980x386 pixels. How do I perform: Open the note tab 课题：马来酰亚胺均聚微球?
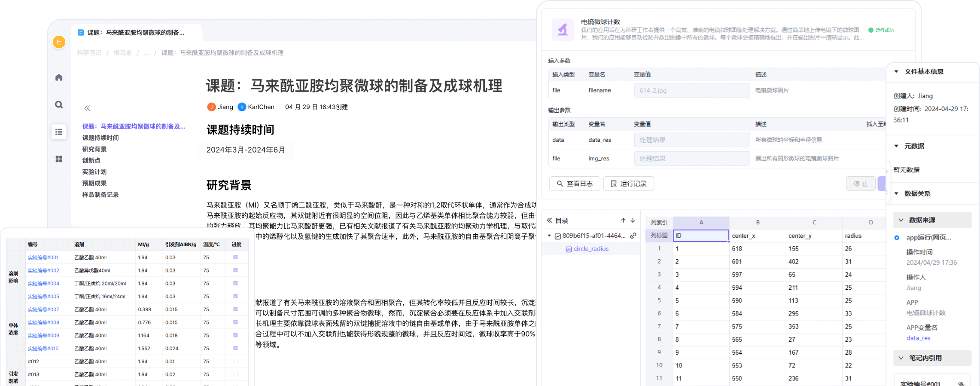pos(136,33)
